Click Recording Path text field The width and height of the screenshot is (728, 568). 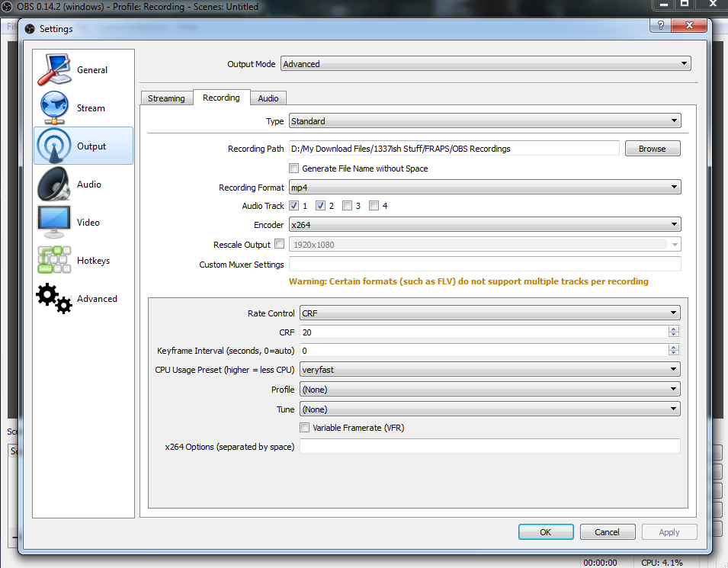[454, 149]
